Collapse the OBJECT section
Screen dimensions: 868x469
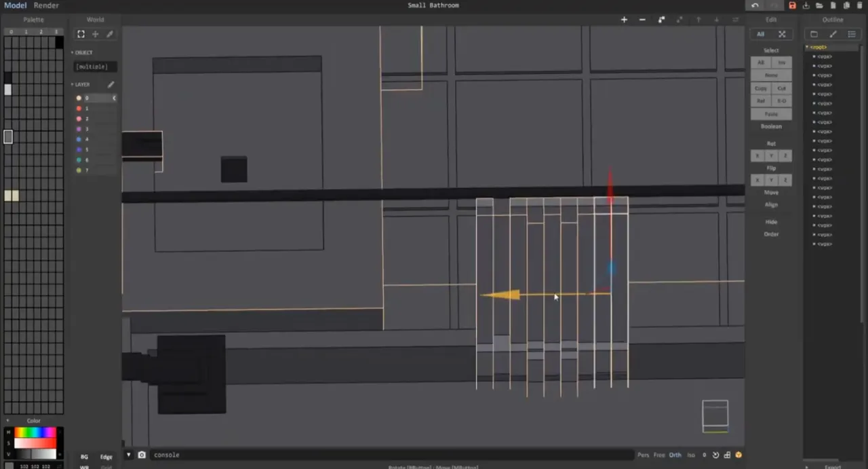[x=82, y=53]
